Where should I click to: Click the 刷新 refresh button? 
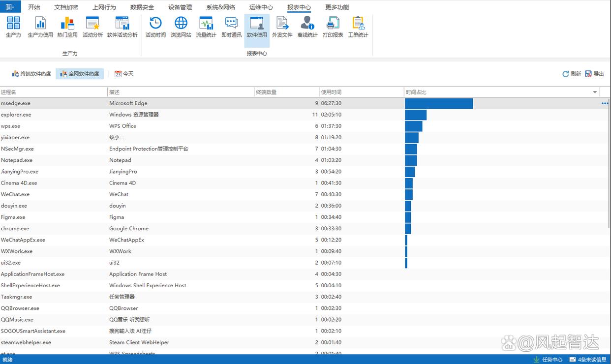point(572,74)
